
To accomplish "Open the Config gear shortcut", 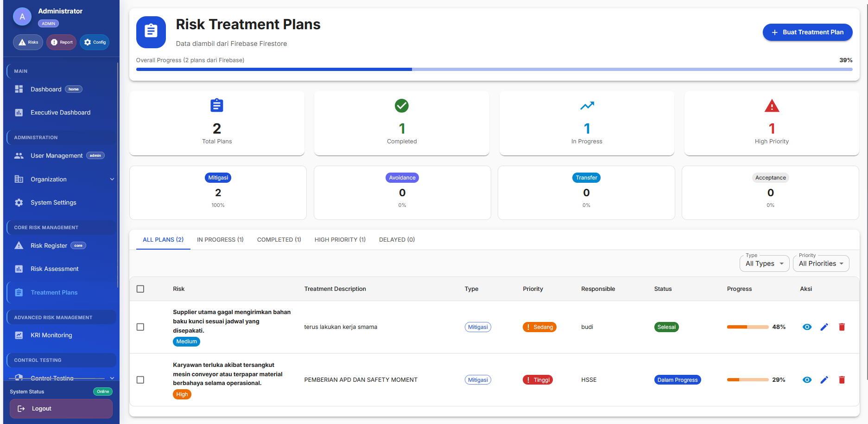I will pyautogui.click(x=95, y=42).
